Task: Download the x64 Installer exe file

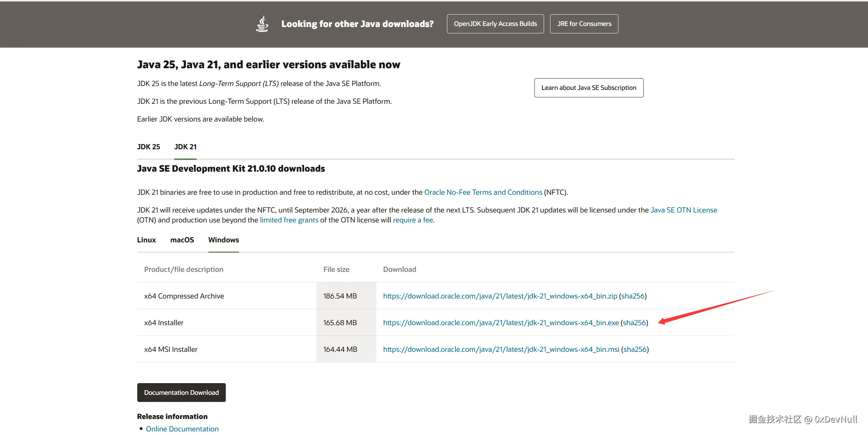Action: (501, 323)
